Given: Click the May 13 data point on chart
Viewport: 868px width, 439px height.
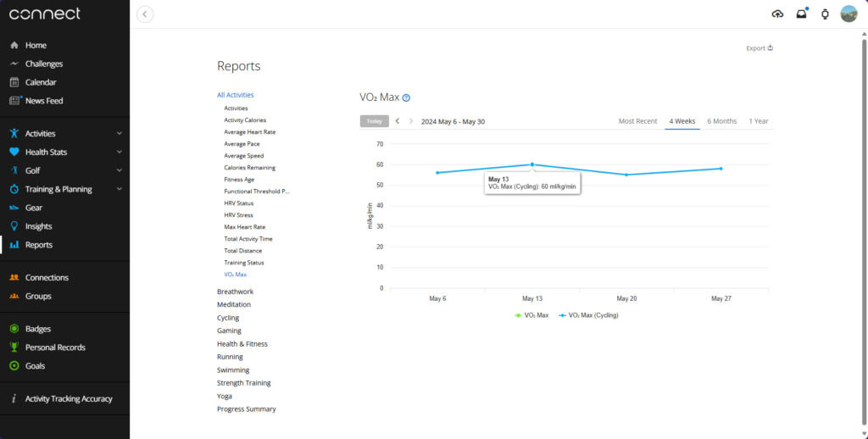Looking at the screenshot, I should tap(532, 164).
